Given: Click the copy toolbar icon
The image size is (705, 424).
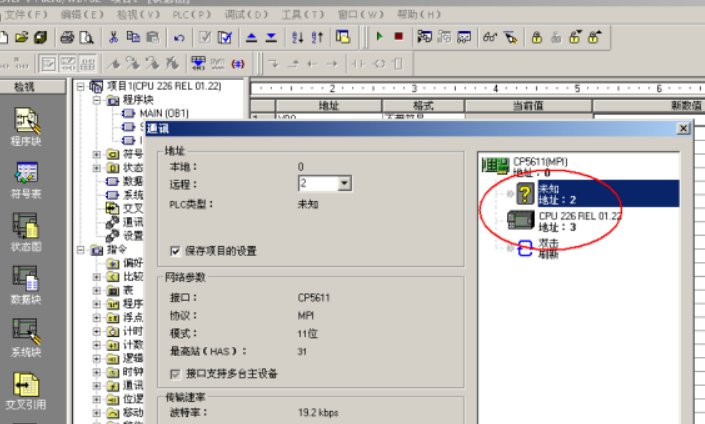Looking at the screenshot, I should [x=133, y=37].
